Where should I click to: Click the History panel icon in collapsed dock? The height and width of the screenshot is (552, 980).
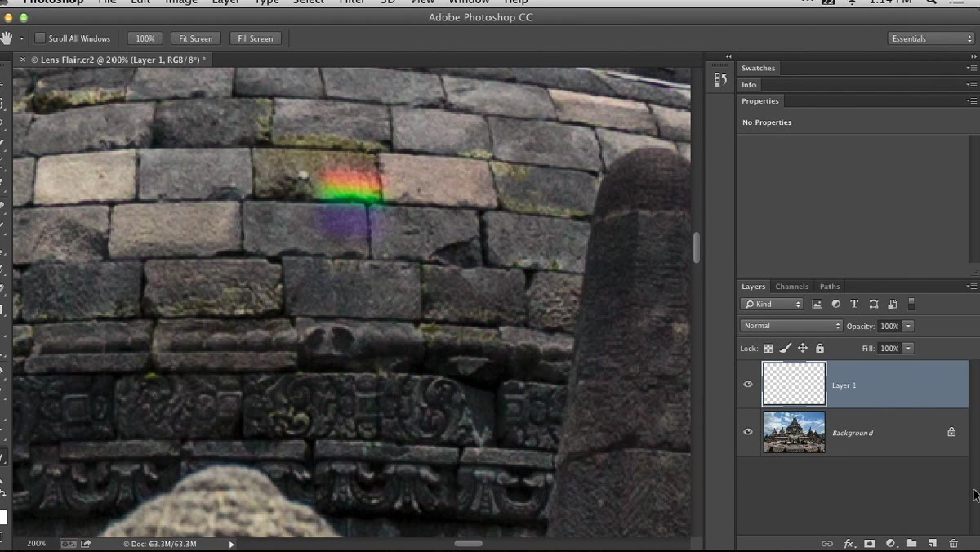coord(720,79)
